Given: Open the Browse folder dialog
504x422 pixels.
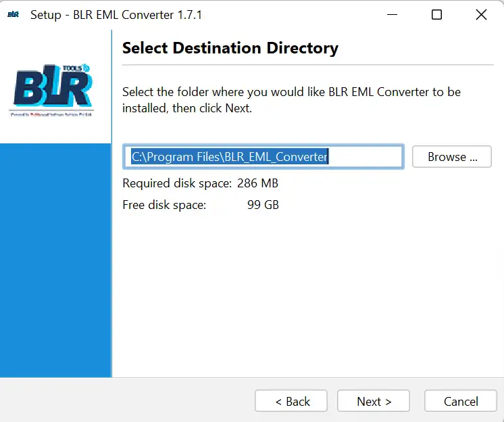Looking at the screenshot, I should (x=451, y=157).
